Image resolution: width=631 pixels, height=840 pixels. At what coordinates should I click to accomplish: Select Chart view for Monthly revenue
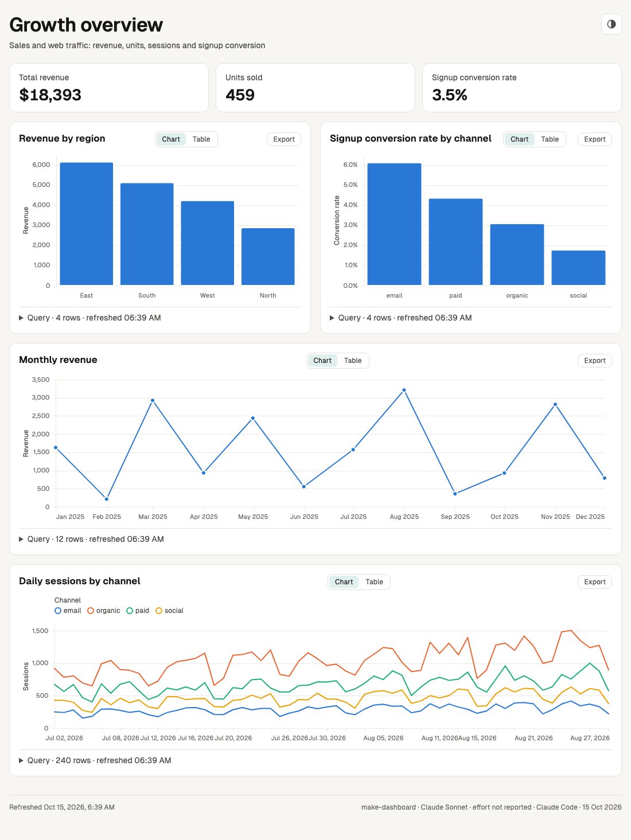[322, 361]
